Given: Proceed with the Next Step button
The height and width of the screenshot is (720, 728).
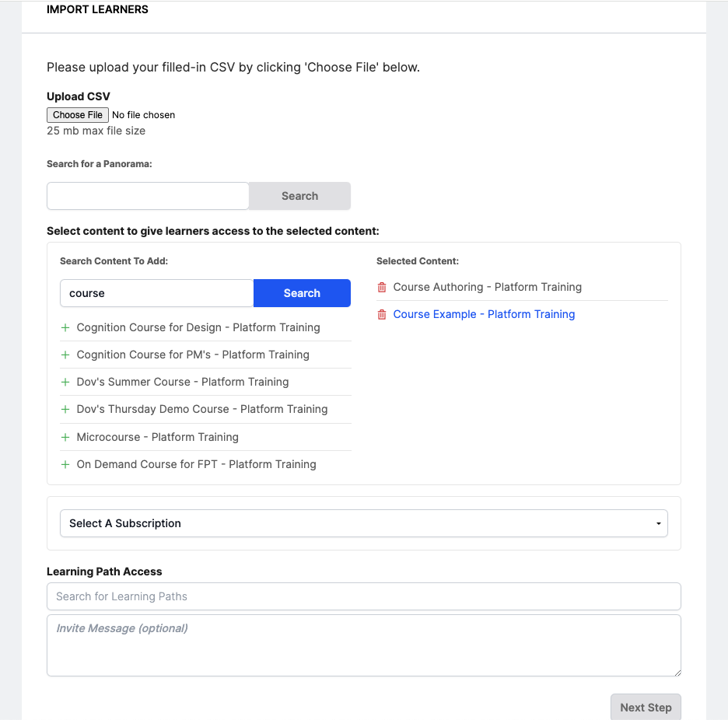Looking at the screenshot, I should (646, 708).
